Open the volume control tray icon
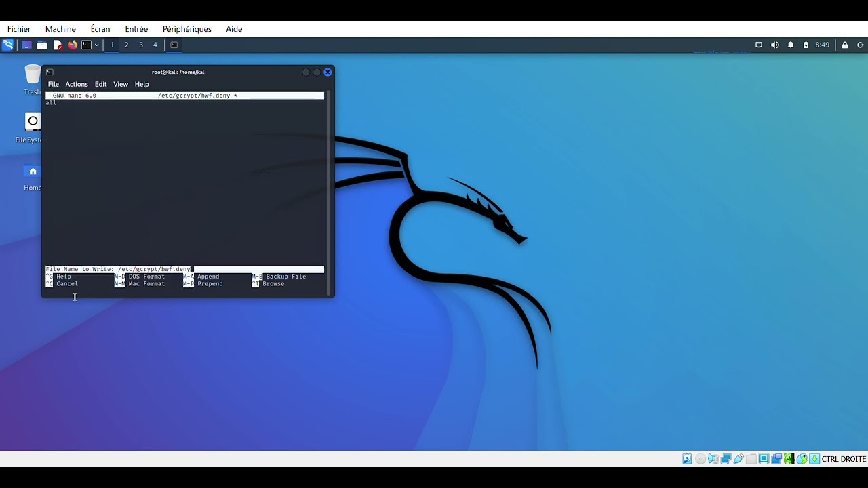868x488 pixels. [x=775, y=45]
